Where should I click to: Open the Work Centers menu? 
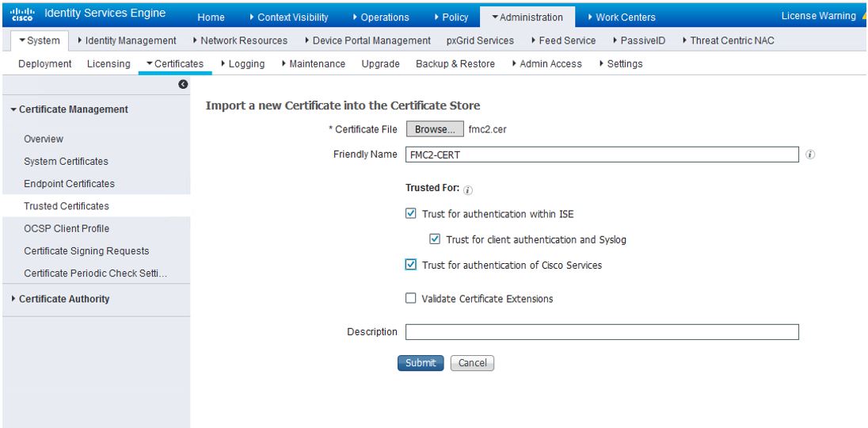click(621, 17)
